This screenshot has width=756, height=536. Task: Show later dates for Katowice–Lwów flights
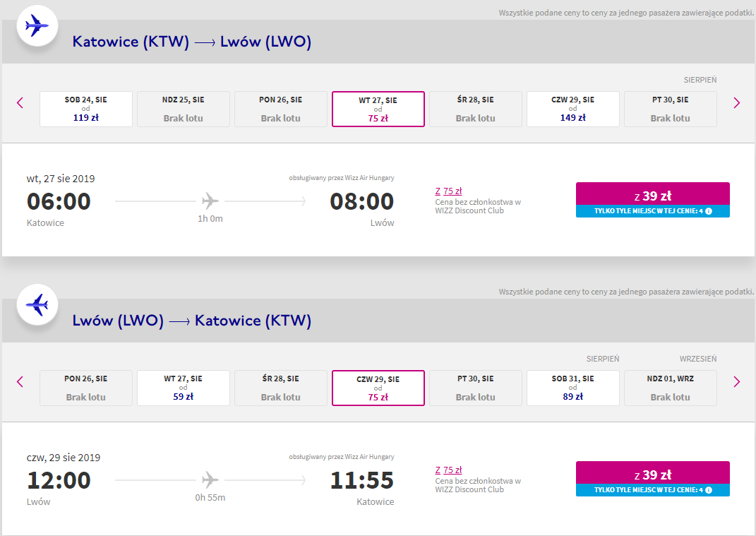tap(736, 103)
